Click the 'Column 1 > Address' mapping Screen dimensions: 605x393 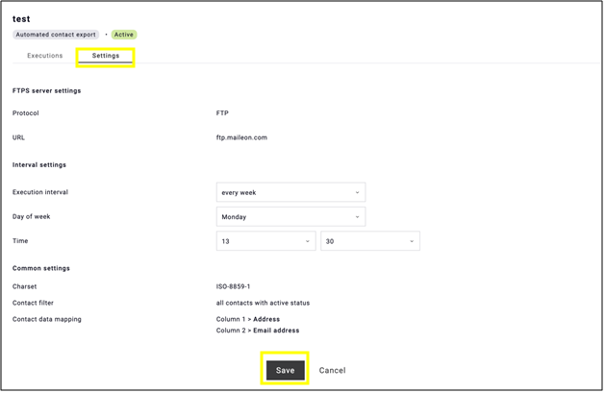coord(248,319)
